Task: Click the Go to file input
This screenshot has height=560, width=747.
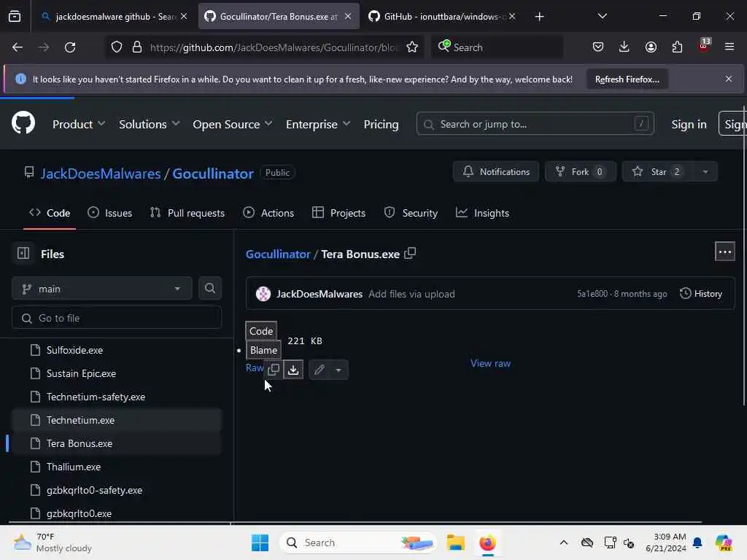Action: (117, 318)
